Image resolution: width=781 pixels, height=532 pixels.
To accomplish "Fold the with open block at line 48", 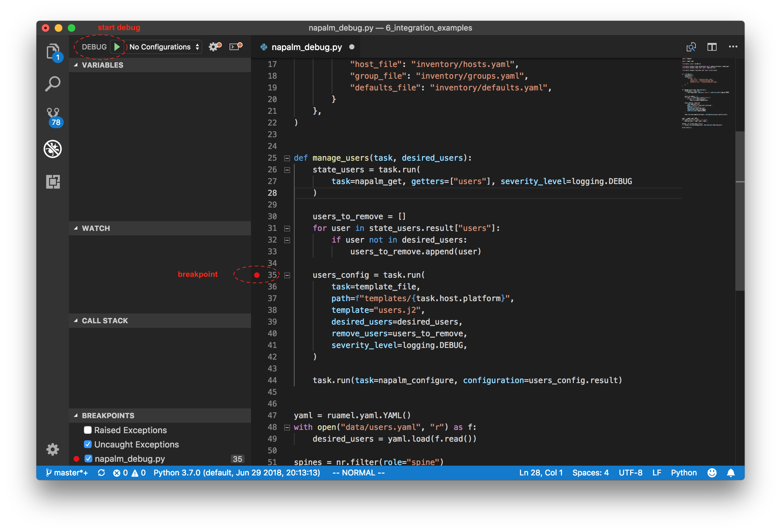I will coord(287,428).
